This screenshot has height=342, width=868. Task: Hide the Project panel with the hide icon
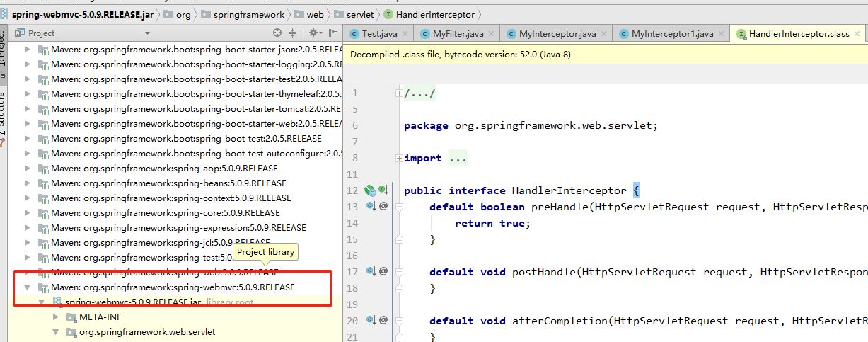pyautogui.click(x=332, y=33)
